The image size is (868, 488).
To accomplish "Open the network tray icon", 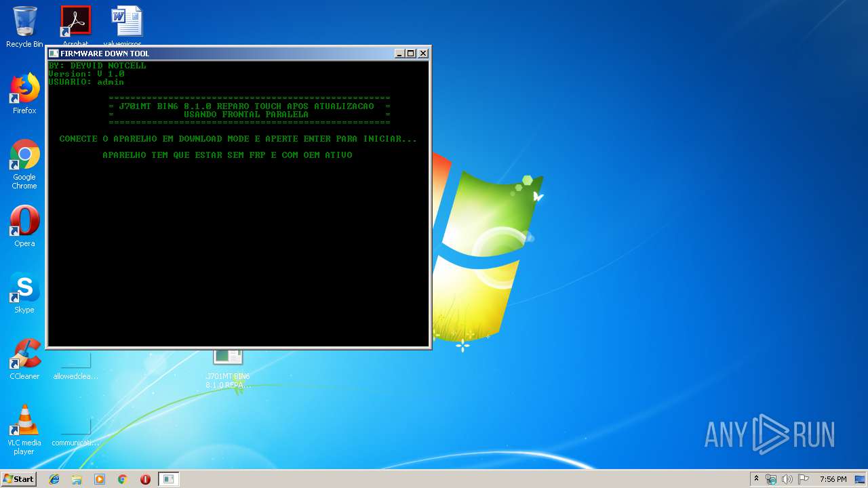I will point(771,479).
